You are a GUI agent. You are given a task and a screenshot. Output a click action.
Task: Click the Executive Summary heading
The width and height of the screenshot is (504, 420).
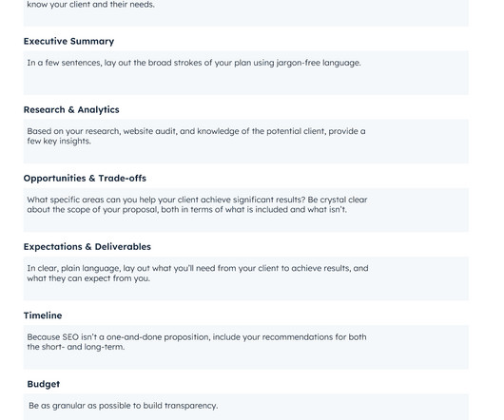tap(68, 41)
